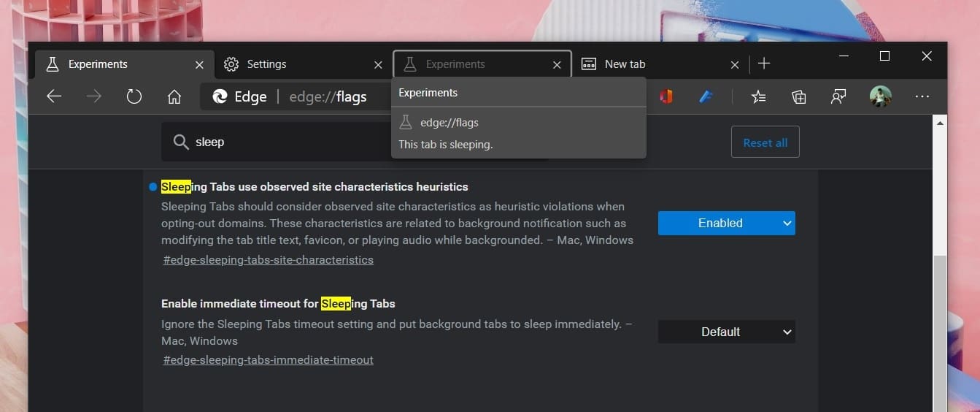This screenshot has width=980, height=412.
Task: Click the Reset all button
Action: click(x=765, y=142)
